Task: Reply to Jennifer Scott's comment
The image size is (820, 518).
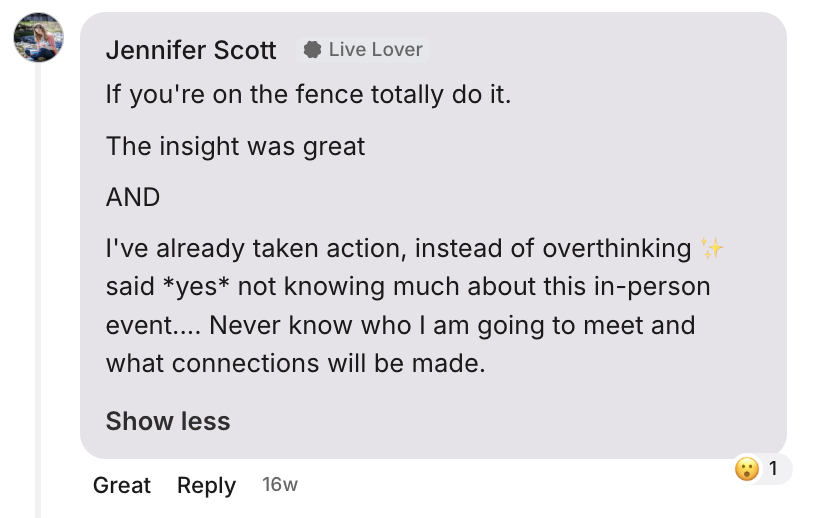Action: pyautogui.click(x=206, y=485)
